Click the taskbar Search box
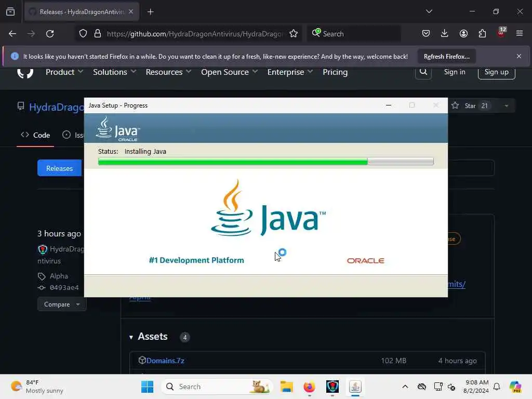The width and height of the screenshot is (532, 399). click(217, 387)
